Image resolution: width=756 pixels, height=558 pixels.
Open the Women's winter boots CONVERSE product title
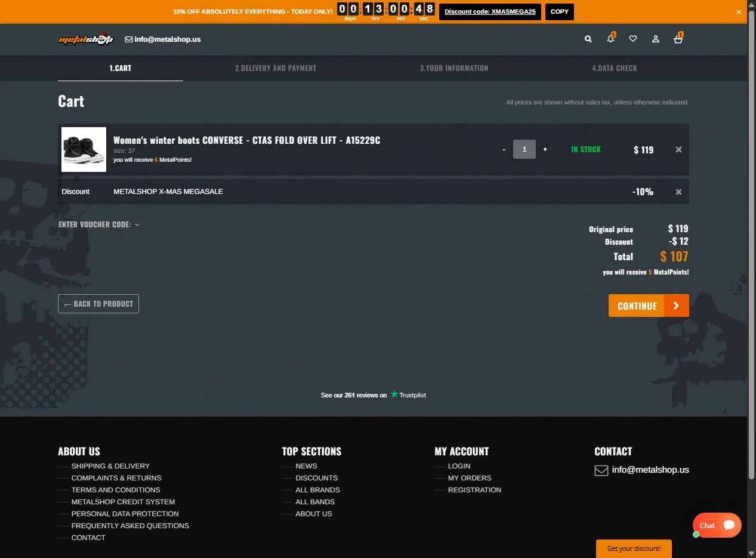point(247,140)
